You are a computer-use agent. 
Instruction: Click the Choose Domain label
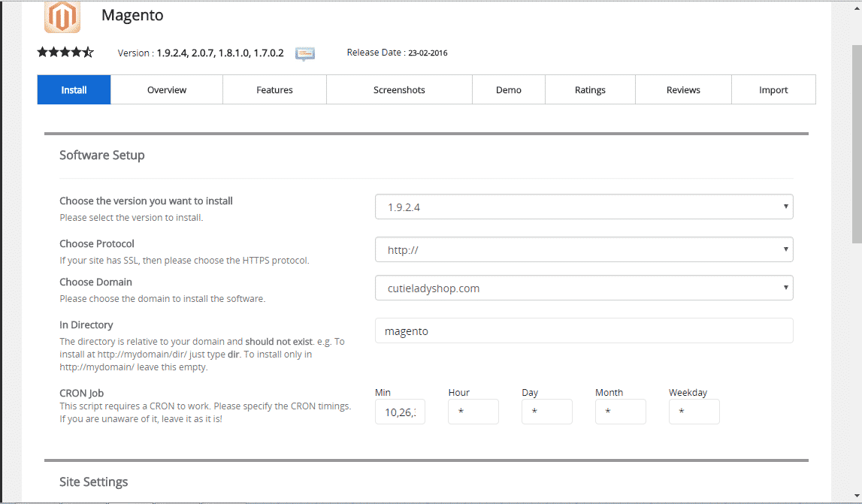pos(95,282)
